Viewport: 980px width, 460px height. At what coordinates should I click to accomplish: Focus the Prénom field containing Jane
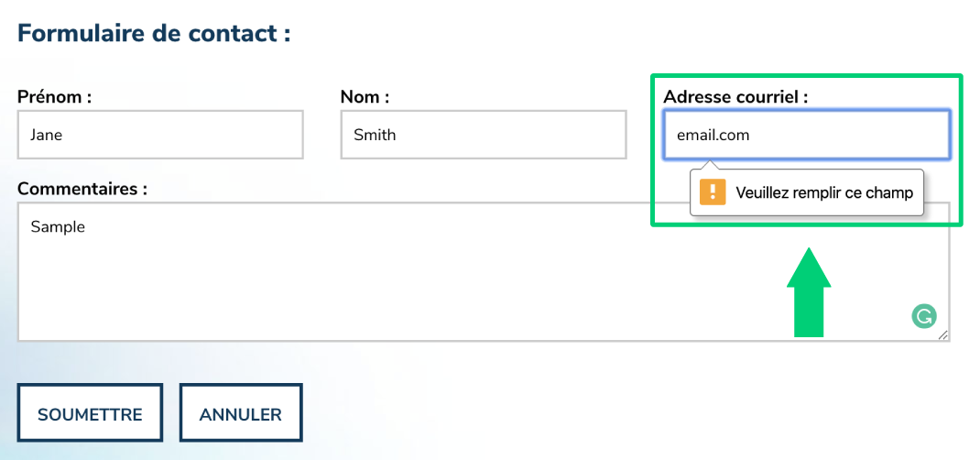tap(160, 135)
